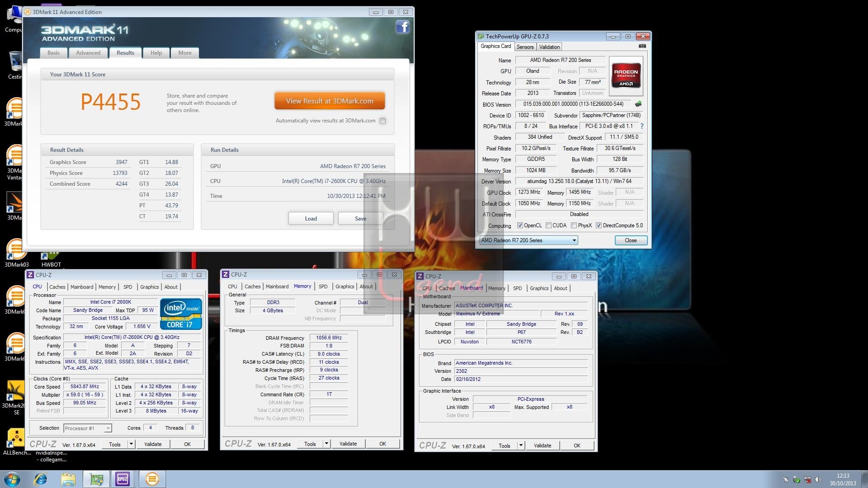The width and height of the screenshot is (868, 488).
Task: Toggle the DirectCompute 5.0 checkbox
Action: tap(599, 225)
